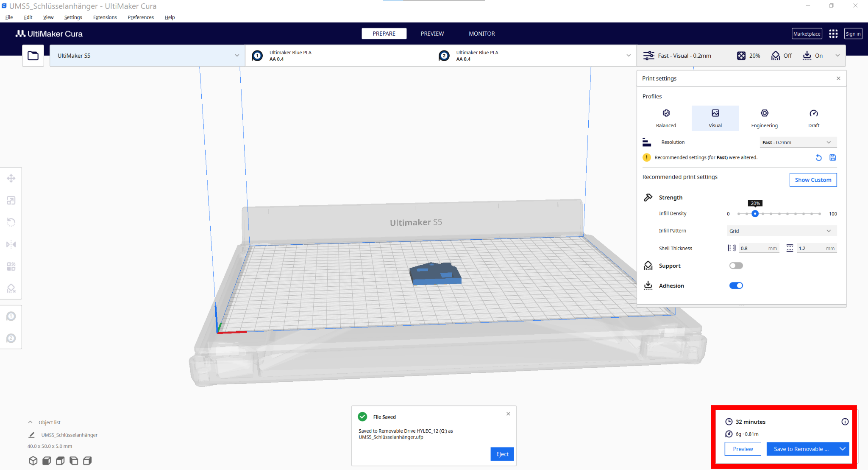The image size is (868, 470).
Task: Select the Mirror tool in left toolbar
Action: point(11,244)
